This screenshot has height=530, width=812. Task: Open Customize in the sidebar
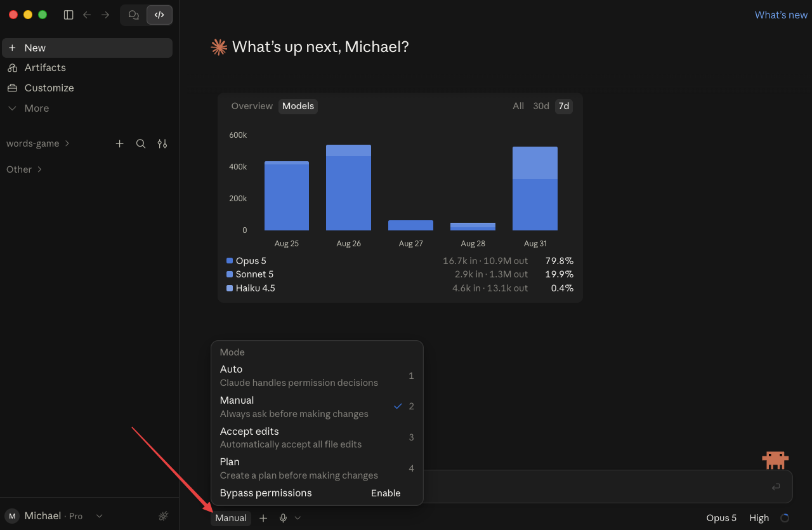pyautogui.click(x=87, y=88)
